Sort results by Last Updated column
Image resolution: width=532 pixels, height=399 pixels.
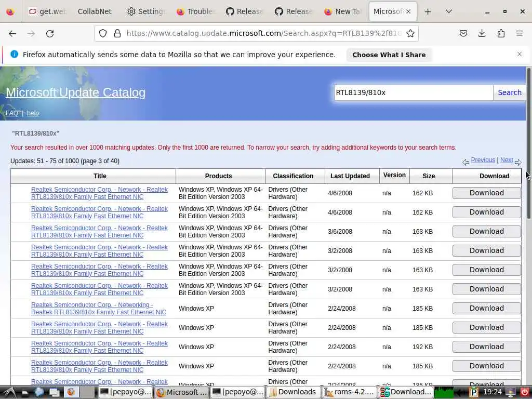[x=350, y=176]
